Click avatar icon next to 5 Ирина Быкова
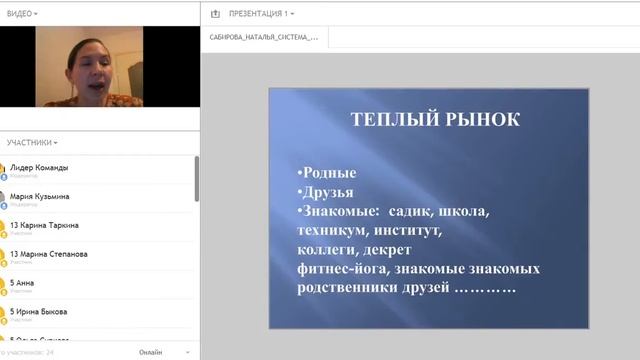This screenshot has height=360, width=640. click(3, 315)
